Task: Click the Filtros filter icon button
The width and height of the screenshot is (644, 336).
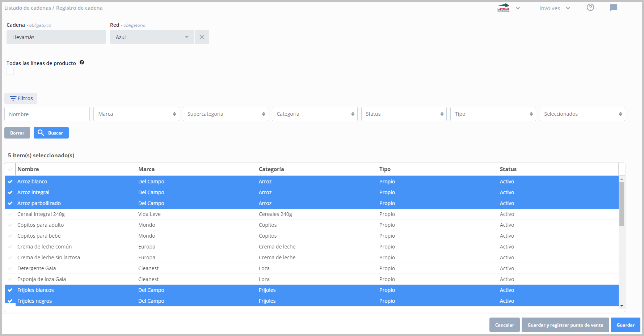Action: pyautogui.click(x=21, y=98)
